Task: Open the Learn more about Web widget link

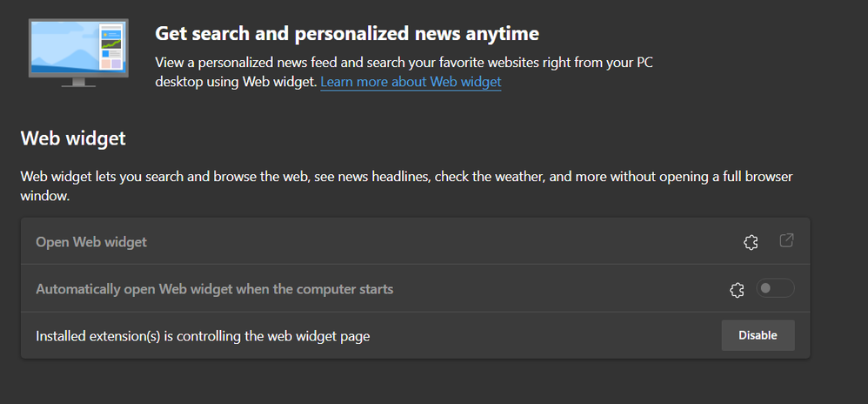Action: [411, 82]
